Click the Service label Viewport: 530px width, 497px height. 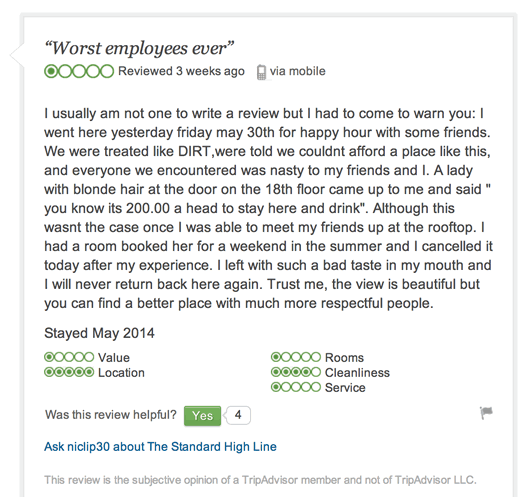[345, 387]
